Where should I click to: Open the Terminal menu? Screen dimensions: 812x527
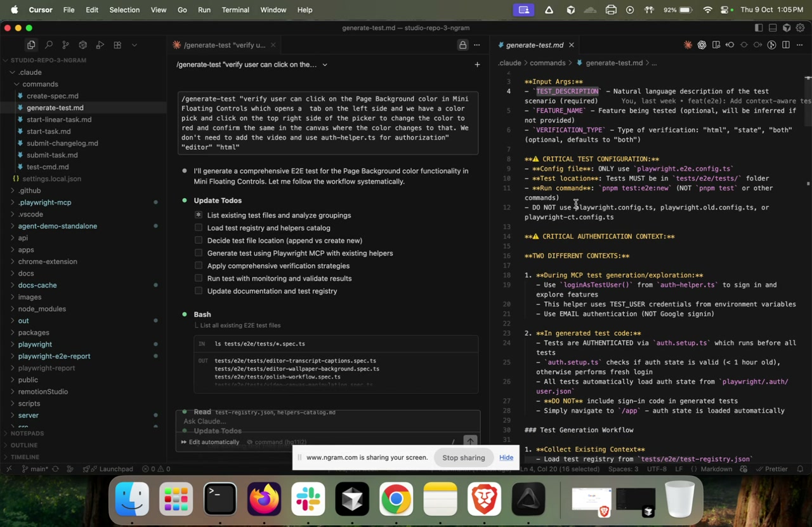pos(235,10)
